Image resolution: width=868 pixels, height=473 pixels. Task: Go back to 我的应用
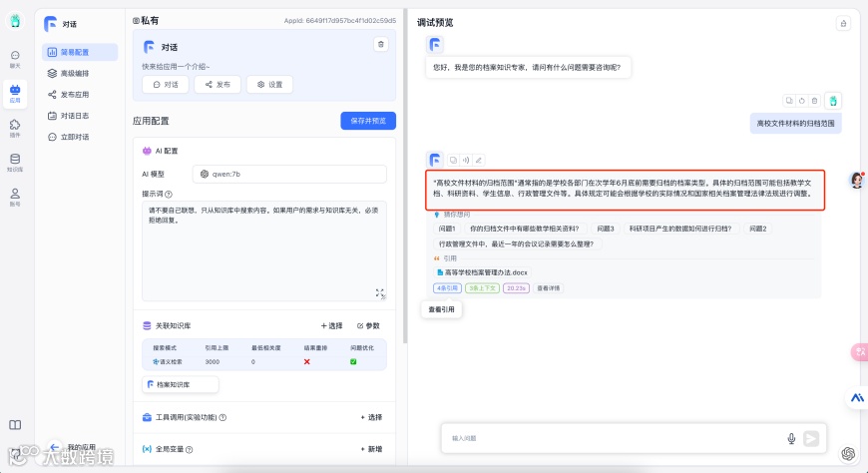pos(73,447)
